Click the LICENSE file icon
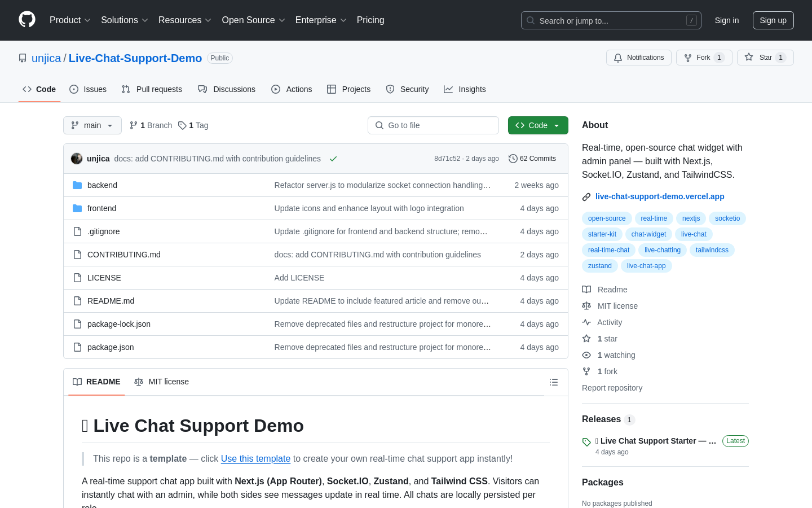 pos(77,278)
